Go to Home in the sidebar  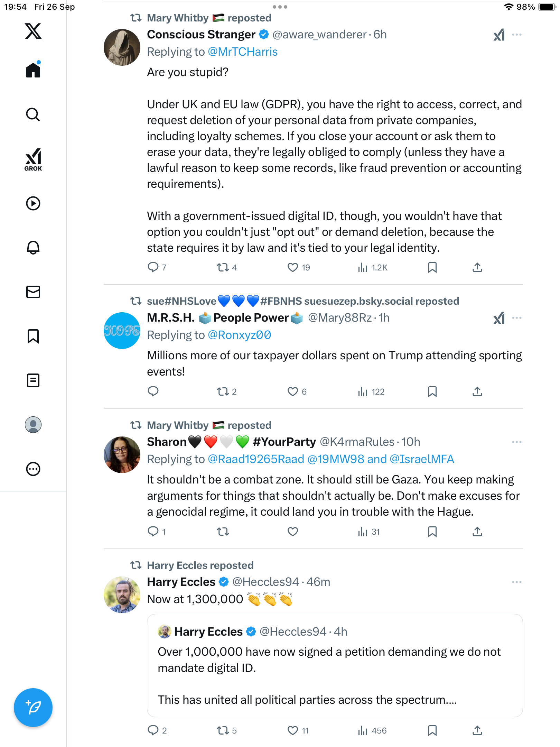coord(33,71)
